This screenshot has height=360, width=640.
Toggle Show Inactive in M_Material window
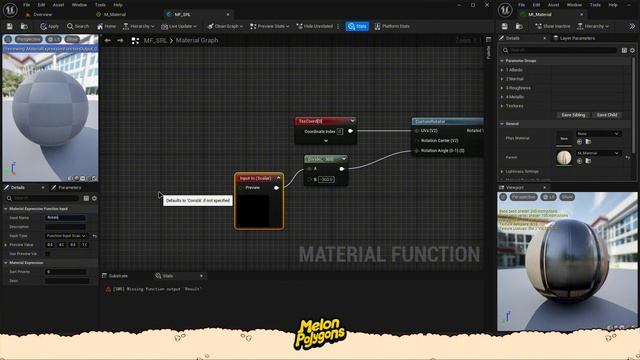[553, 26]
